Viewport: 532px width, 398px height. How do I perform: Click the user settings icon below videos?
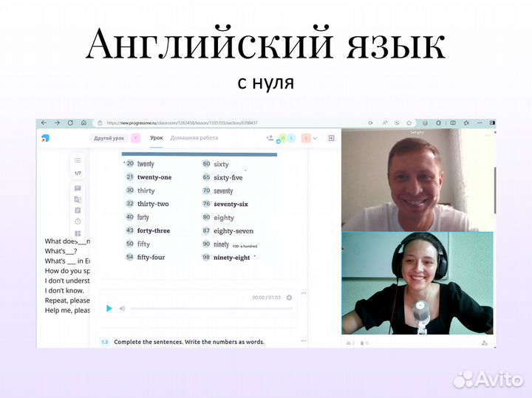(x=485, y=343)
